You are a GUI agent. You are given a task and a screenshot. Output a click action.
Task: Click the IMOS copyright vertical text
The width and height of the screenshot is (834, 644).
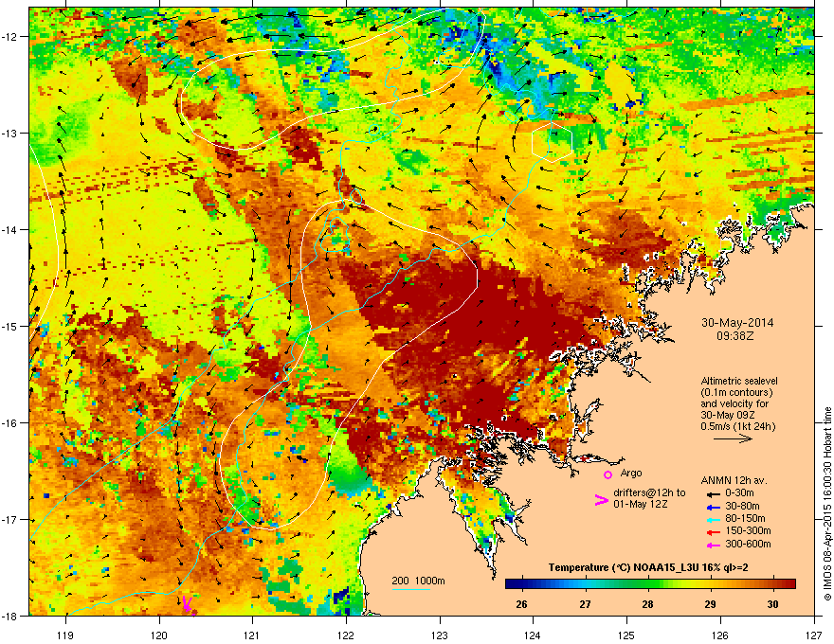click(827, 504)
